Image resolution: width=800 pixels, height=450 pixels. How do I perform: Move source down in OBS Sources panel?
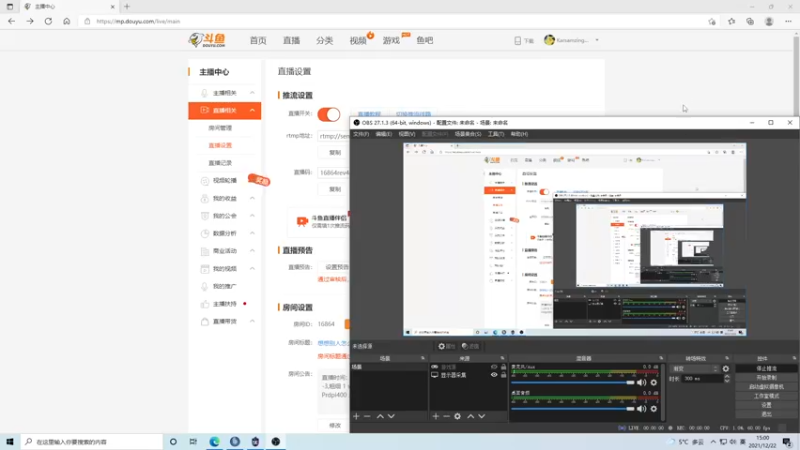482,416
